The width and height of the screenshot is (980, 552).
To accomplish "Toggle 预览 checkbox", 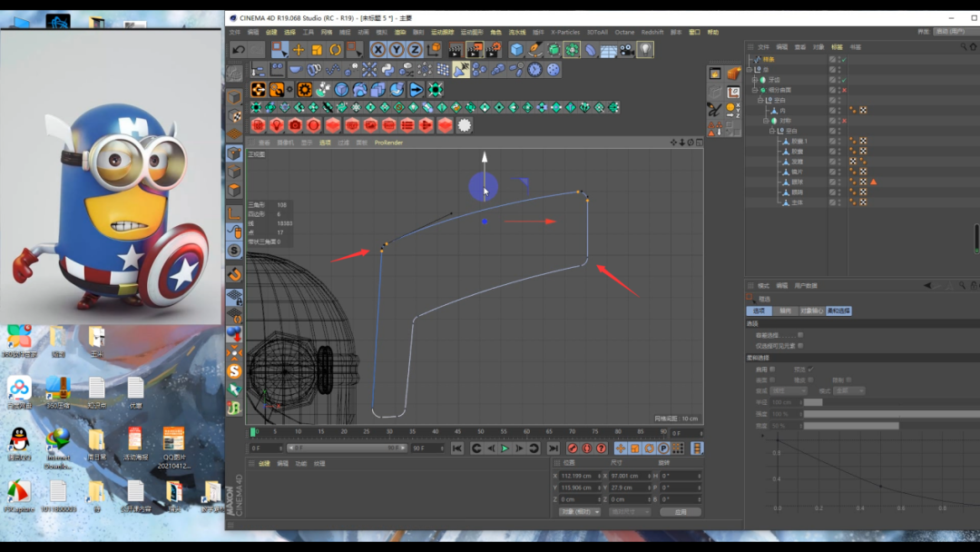I will pyautogui.click(x=810, y=370).
